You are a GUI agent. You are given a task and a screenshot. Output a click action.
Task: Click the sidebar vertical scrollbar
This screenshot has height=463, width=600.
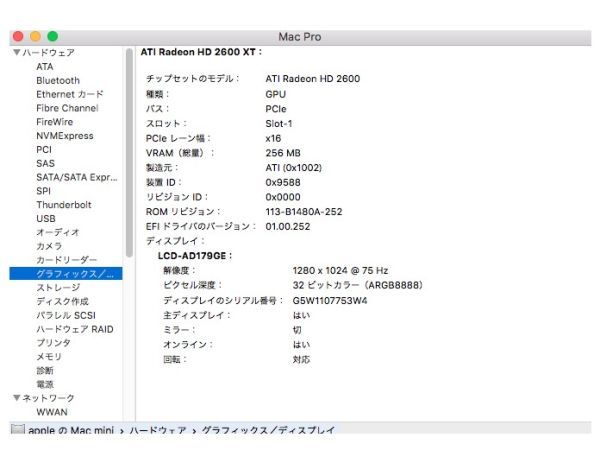[129, 153]
